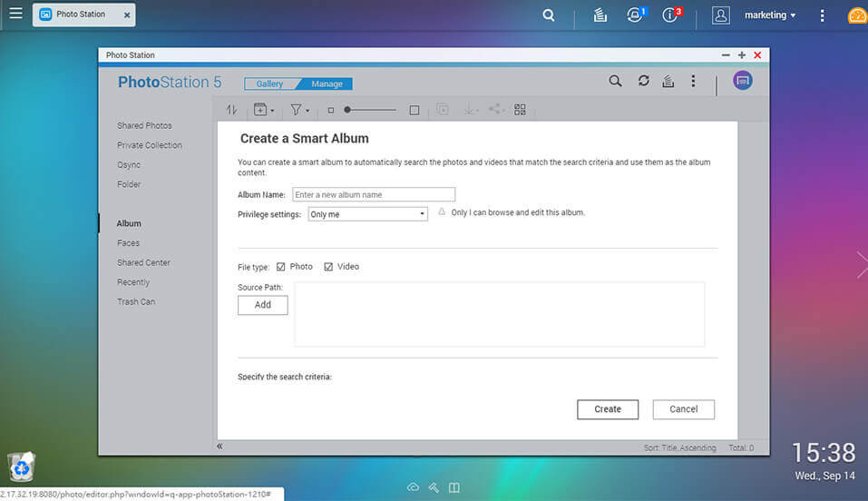
Task: Toggle the Video file type checkbox
Action: pyautogui.click(x=328, y=267)
